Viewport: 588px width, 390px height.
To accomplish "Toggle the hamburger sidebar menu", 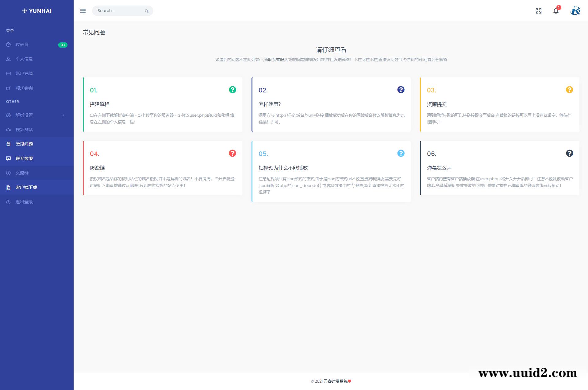I will (x=83, y=11).
